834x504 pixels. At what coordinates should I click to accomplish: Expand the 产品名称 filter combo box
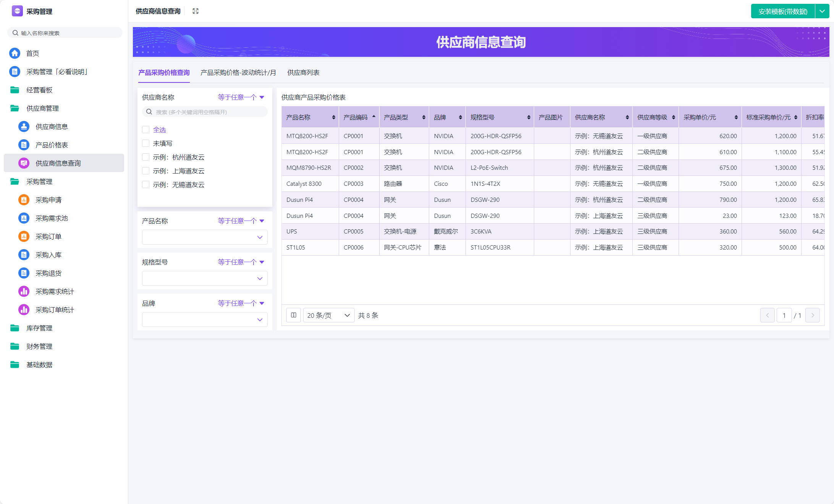pos(205,237)
